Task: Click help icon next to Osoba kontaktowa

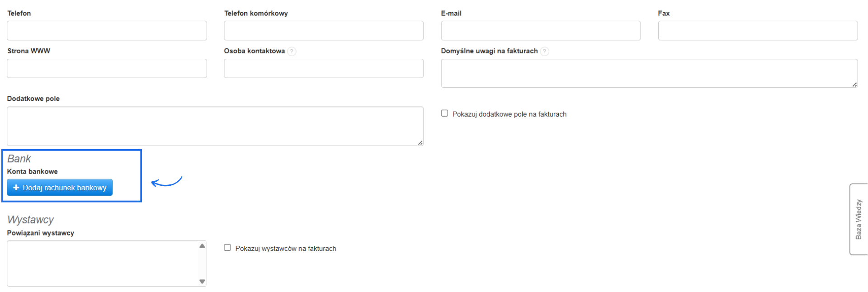Action: point(292,51)
